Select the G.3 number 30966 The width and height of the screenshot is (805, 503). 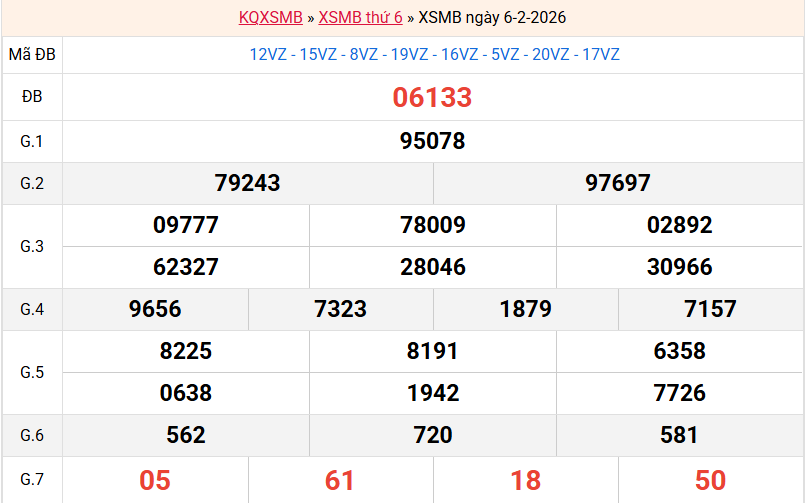(679, 267)
